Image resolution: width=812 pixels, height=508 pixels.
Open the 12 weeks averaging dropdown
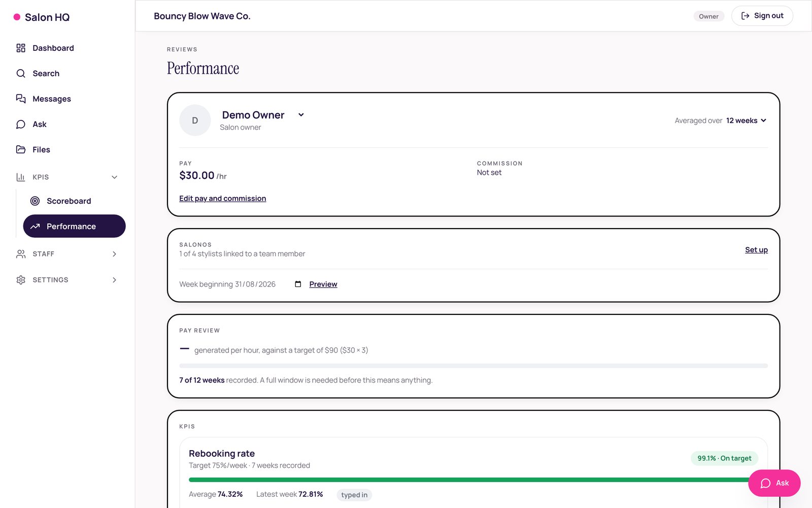[746, 120]
